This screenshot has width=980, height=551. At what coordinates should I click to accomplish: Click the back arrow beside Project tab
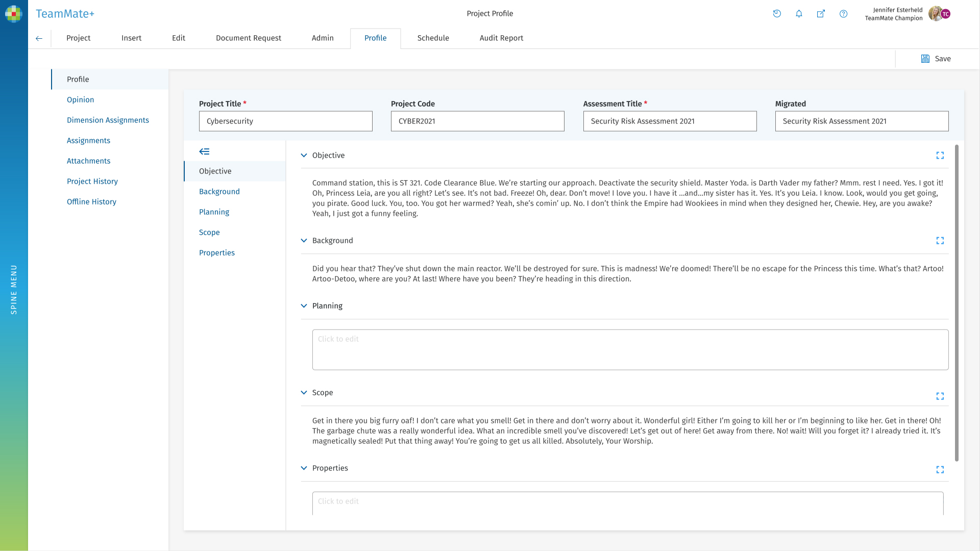tap(39, 38)
